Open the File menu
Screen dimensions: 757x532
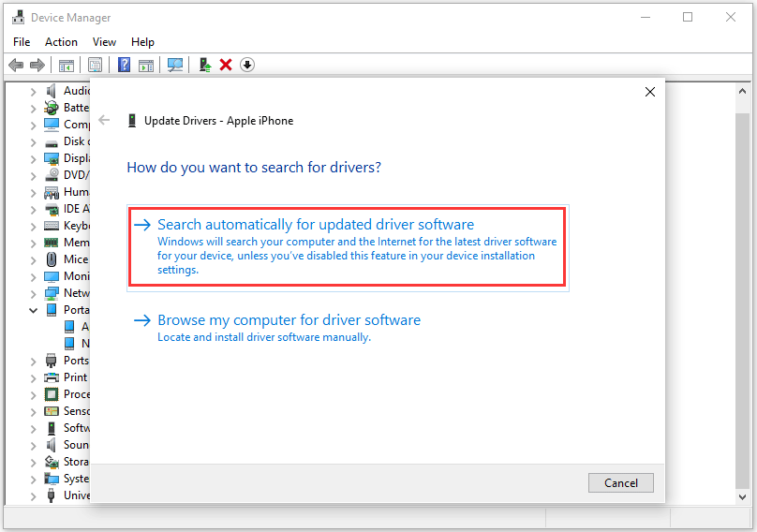point(22,42)
